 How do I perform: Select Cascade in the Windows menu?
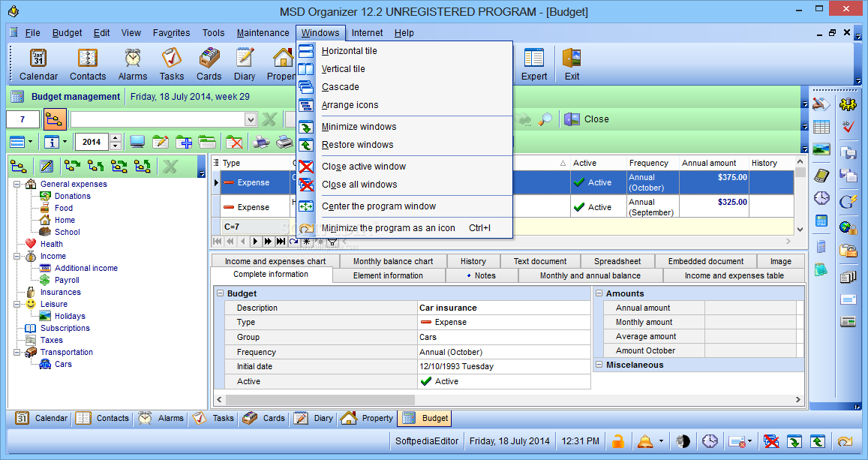[x=341, y=87]
